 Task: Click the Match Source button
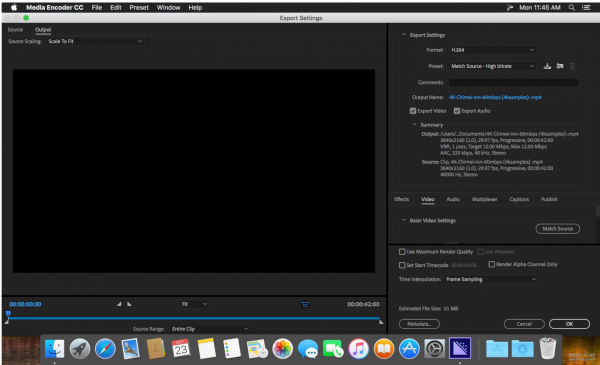[x=558, y=229]
